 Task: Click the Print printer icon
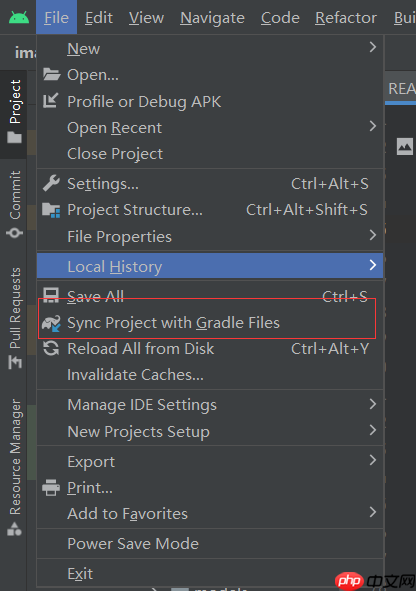51,487
